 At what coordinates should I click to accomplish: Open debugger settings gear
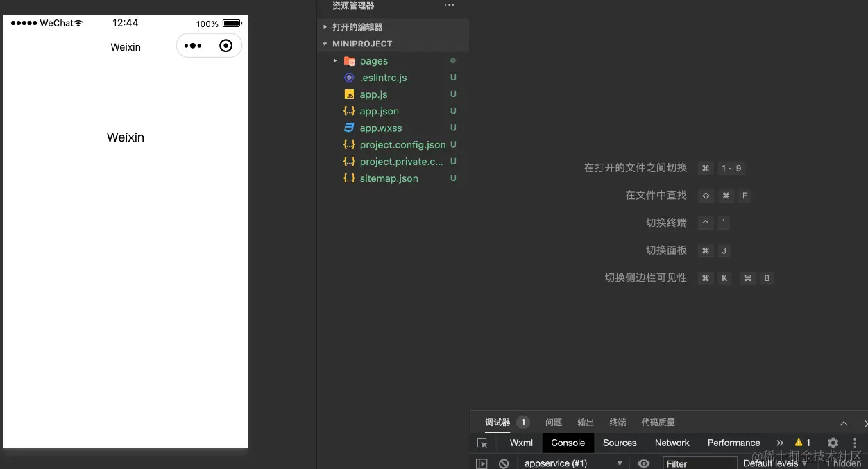click(x=833, y=443)
